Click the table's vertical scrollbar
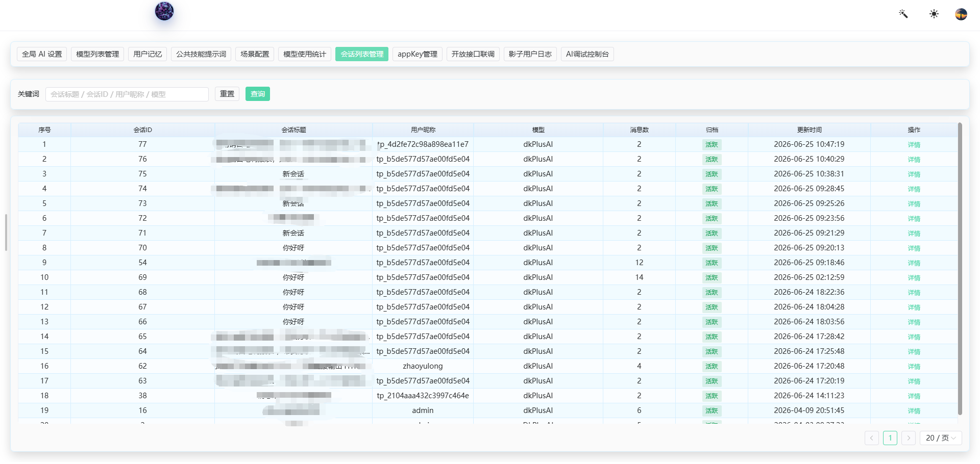 pyautogui.click(x=960, y=269)
